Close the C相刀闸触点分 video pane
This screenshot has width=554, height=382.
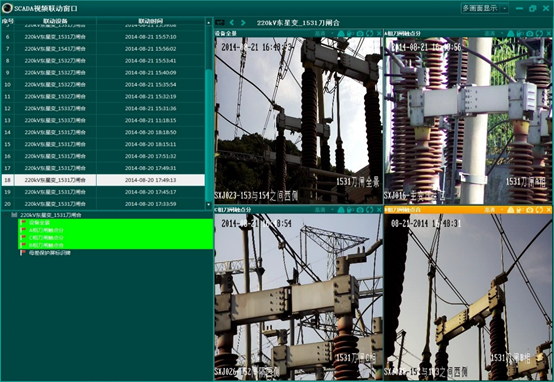click(379, 210)
